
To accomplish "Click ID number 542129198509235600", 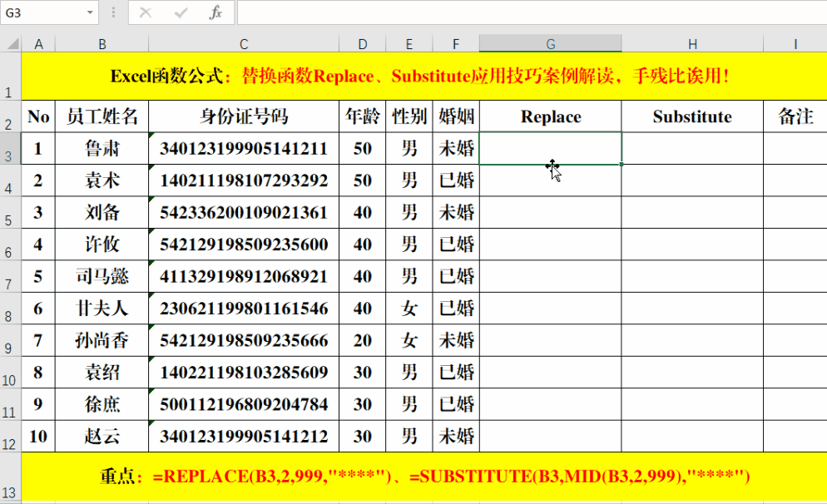I will [244, 245].
